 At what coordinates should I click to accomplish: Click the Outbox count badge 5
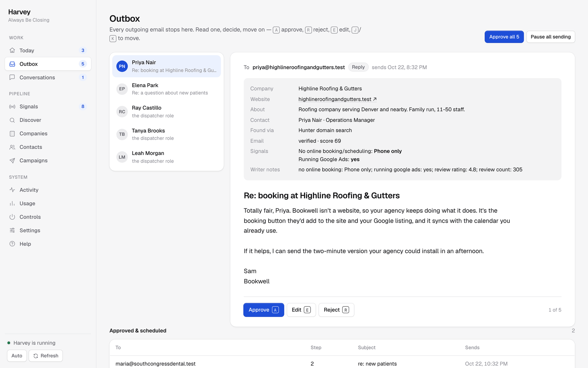(x=83, y=64)
